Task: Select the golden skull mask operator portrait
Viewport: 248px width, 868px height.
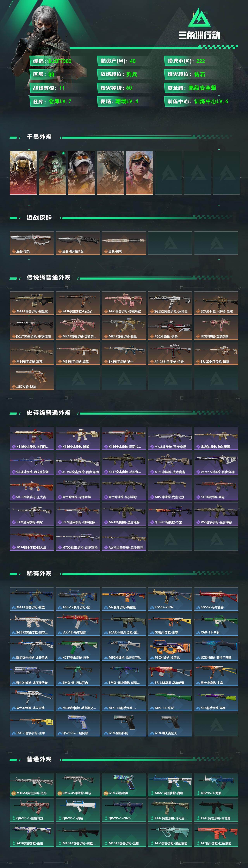Action: 23,173
